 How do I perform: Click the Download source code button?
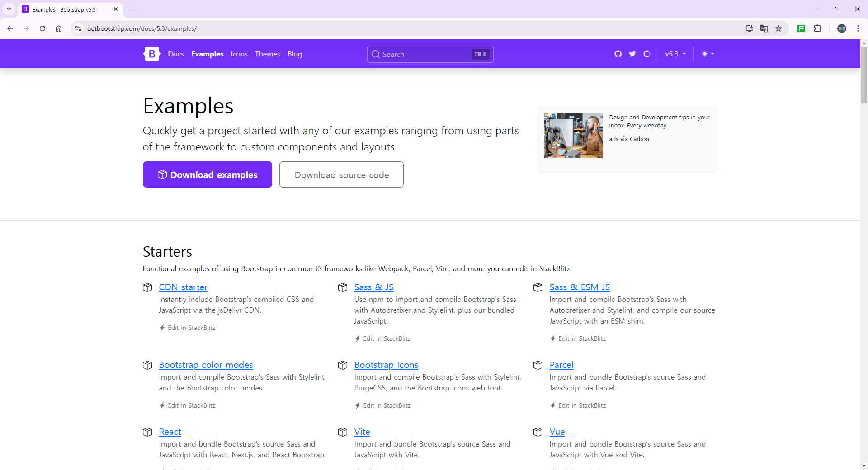(x=341, y=174)
